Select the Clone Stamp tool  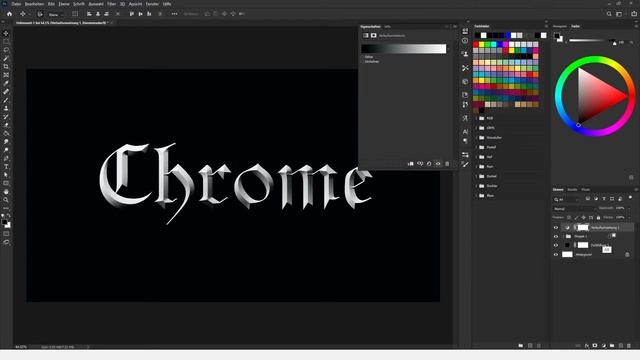point(6,108)
